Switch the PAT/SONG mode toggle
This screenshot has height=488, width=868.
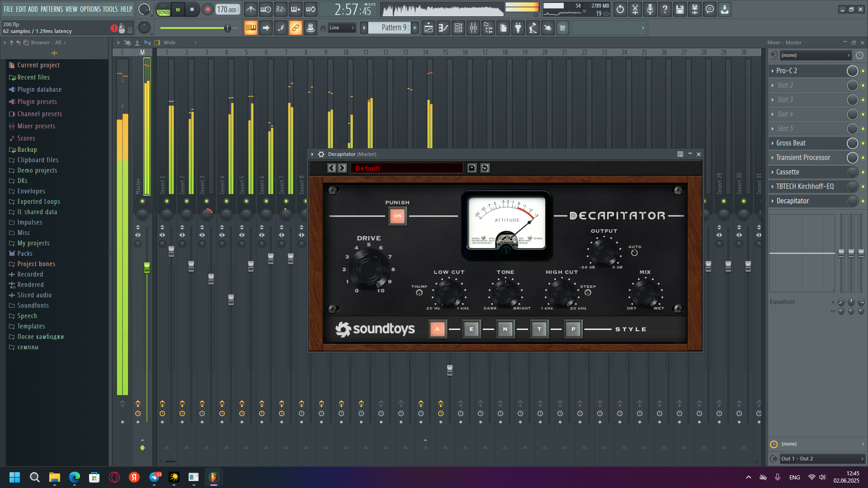click(164, 9)
